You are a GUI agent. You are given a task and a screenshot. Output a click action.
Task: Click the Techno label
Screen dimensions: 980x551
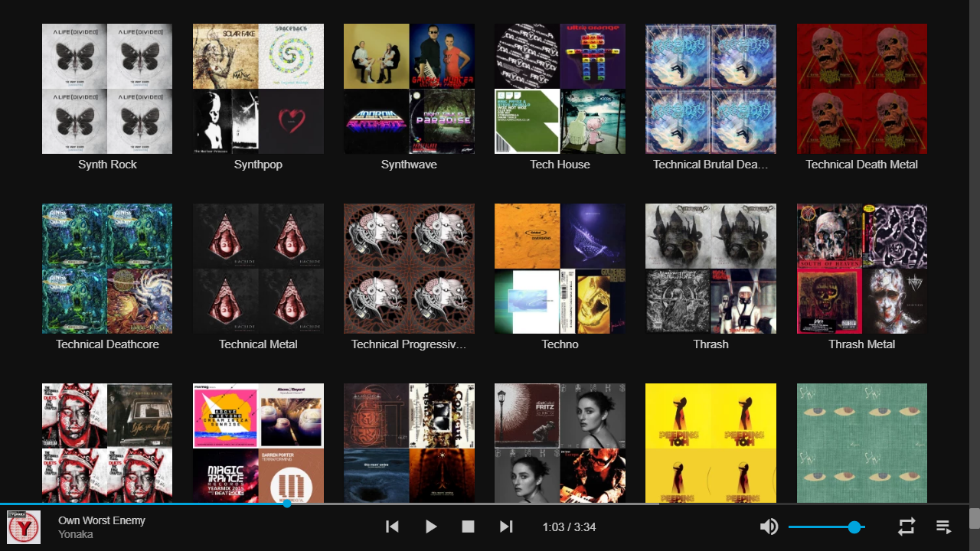(560, 344)
